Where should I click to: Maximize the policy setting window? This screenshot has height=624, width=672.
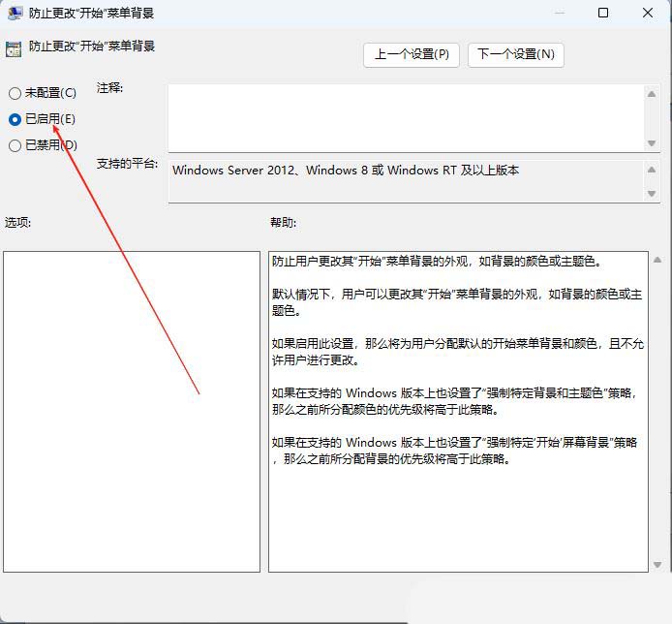603,14
